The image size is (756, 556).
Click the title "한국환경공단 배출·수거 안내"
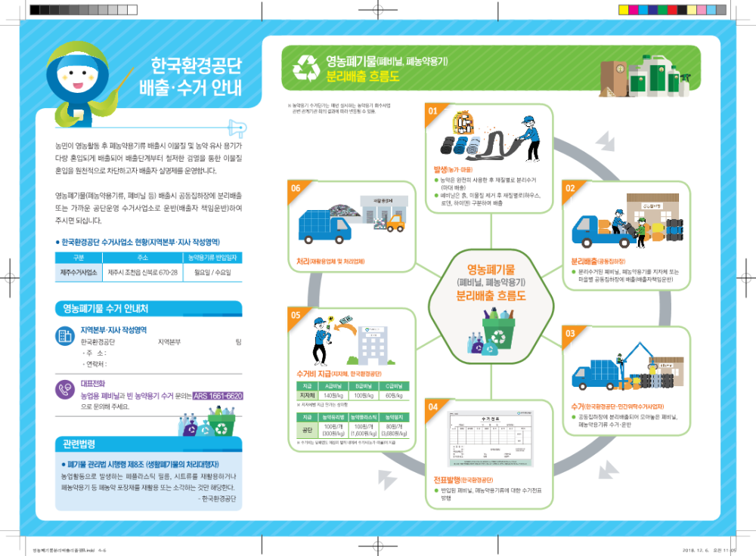[191, 76]
